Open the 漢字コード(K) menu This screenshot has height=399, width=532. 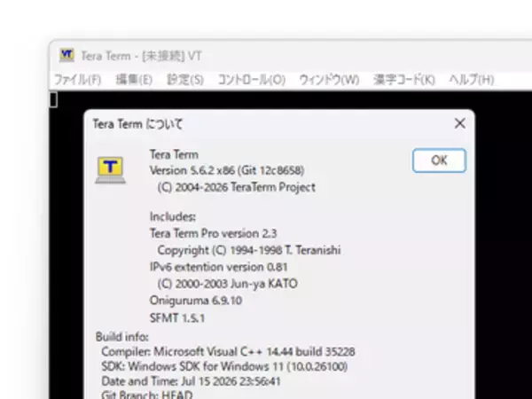404,80
